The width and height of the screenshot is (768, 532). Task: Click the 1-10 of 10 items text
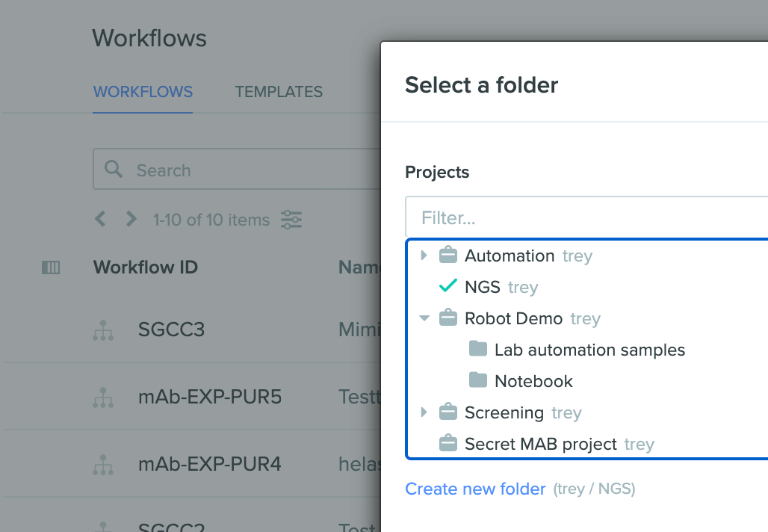pyautogui.click(x=211, y=220)
